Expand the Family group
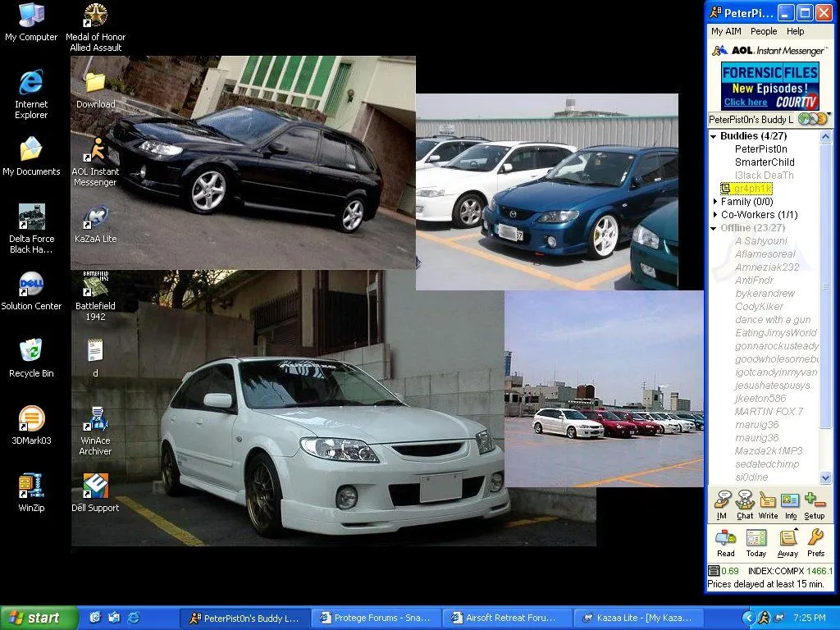This screenshot has width=840, height=630. (715, 202)
